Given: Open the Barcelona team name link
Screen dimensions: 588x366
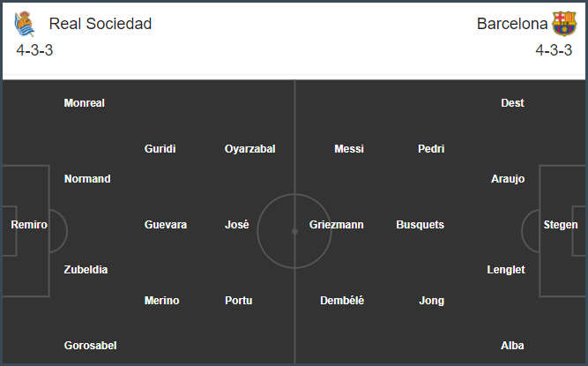Looking at the screenshot, I should point(512,24).
